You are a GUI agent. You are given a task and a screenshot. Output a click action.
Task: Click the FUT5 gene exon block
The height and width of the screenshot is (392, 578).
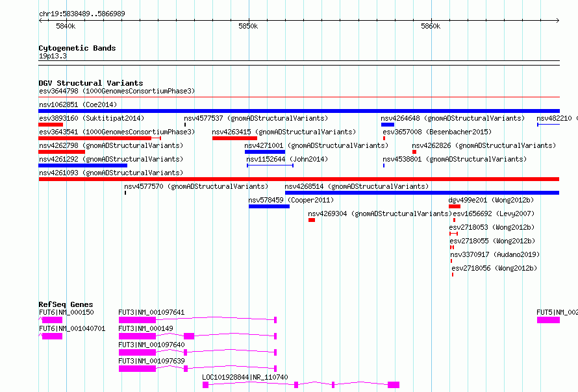(548, 320)
